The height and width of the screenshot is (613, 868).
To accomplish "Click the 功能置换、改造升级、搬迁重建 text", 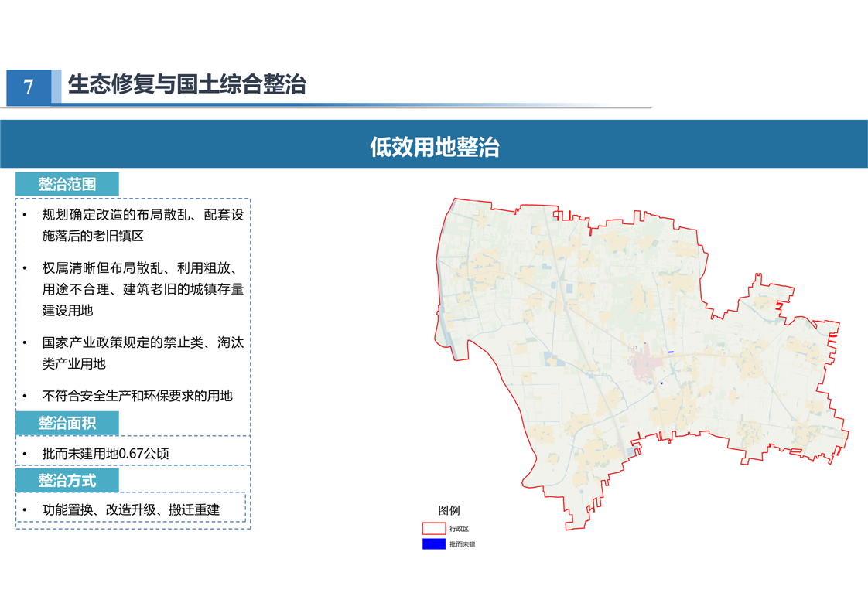I will [131, 509].
